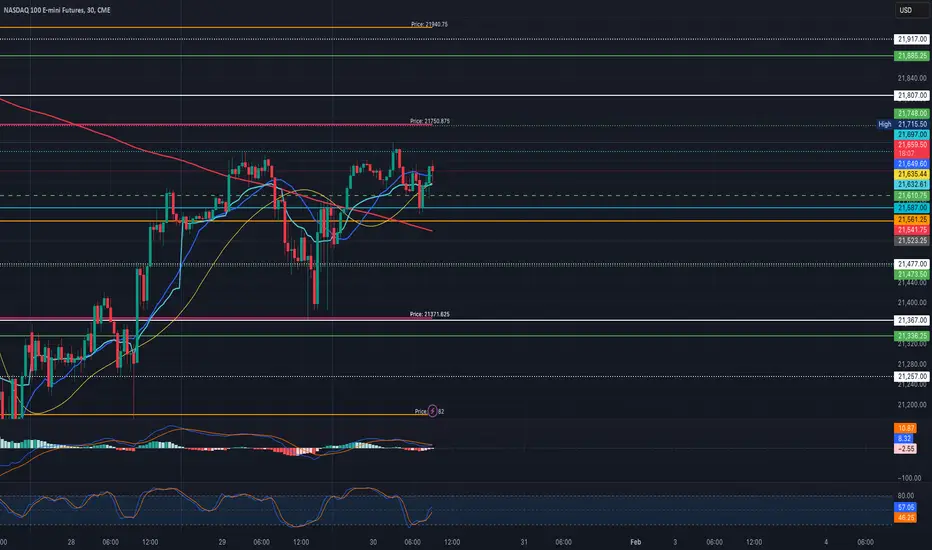Click the green 21,336.25 price label
932x550 pixels.
[x=912, y=337]
